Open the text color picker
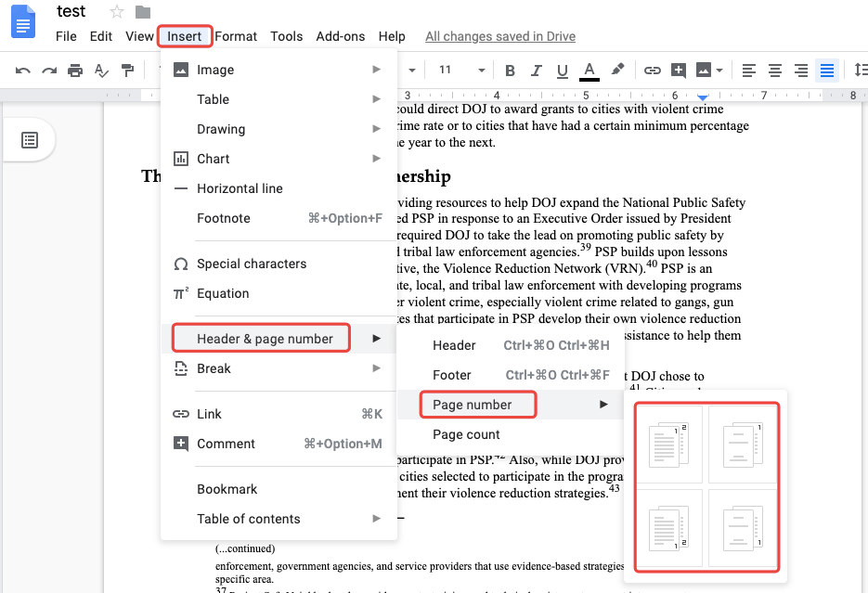The height and width of the screenshot is (593, 868). 589,71
